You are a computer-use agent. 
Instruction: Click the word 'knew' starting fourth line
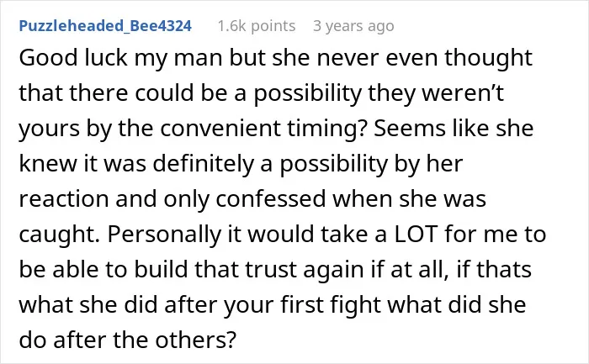48,164
